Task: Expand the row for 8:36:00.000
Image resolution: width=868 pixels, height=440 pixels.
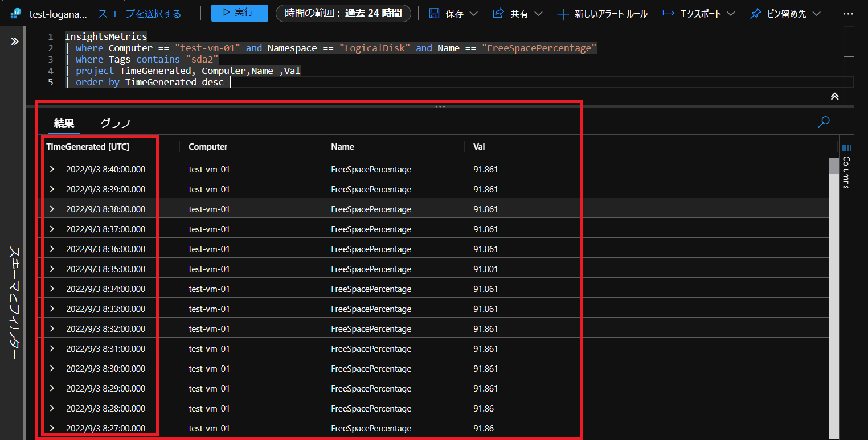Action: click(x=52, y=249)
